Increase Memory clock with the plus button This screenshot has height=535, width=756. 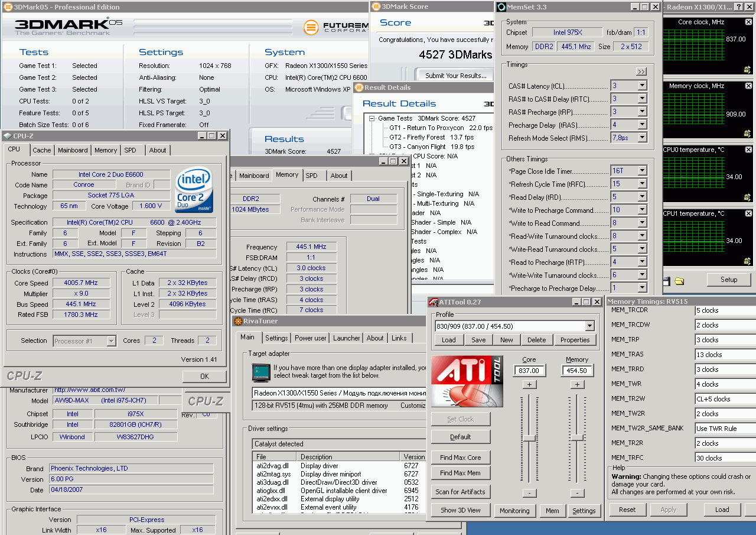coord(577,384)
